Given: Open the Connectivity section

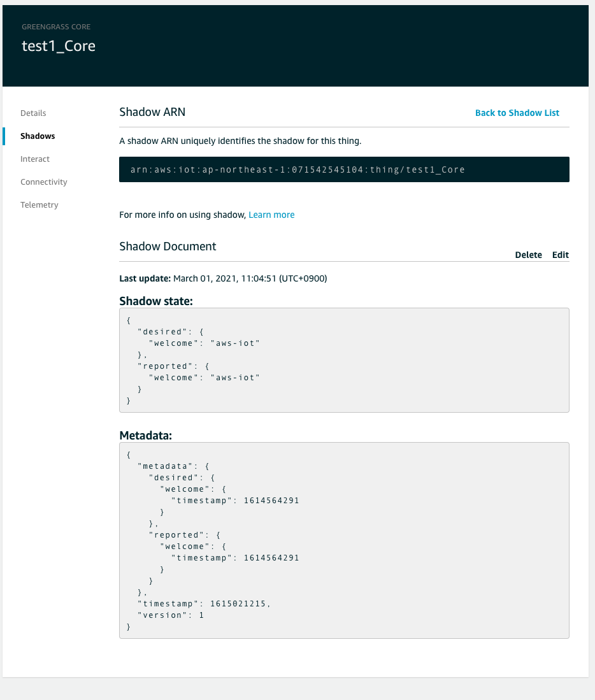Looking at the screenshot, I should pyautogui.click(x=44, y=182).
